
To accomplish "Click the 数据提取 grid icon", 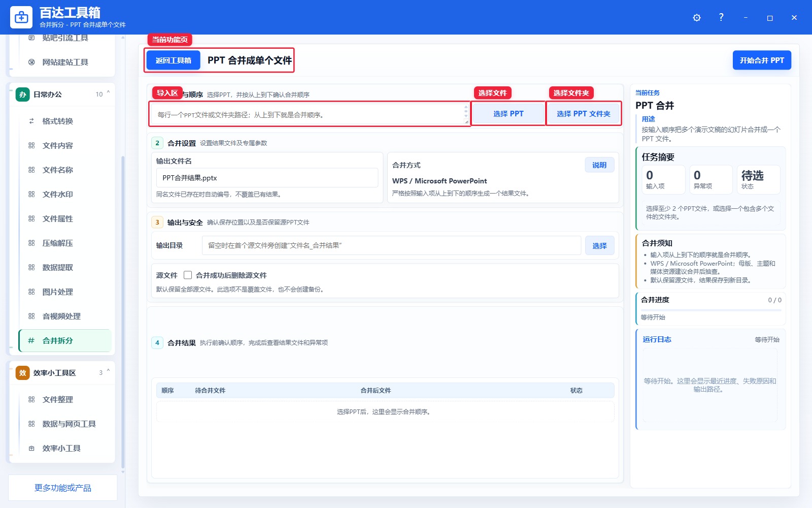I will coord(31,267).
